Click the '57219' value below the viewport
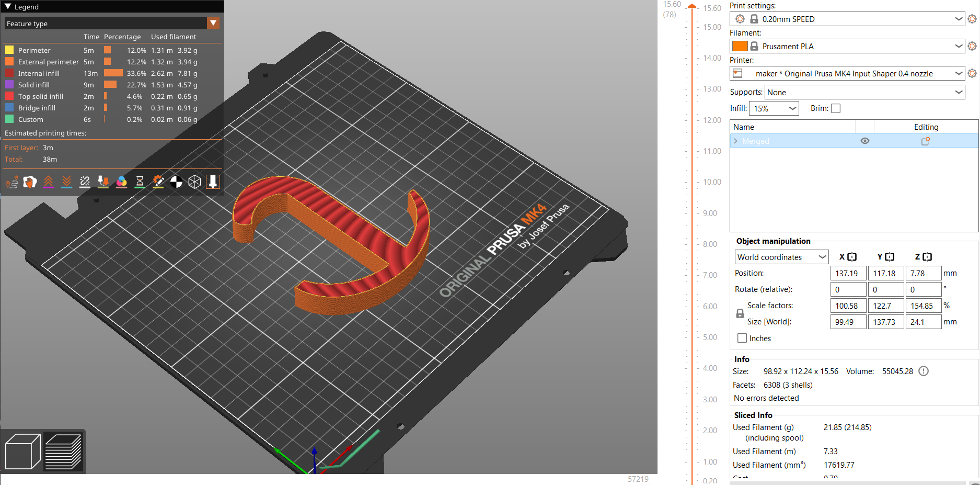The height and width of the screenshot is (485, 980). point(638,479)
